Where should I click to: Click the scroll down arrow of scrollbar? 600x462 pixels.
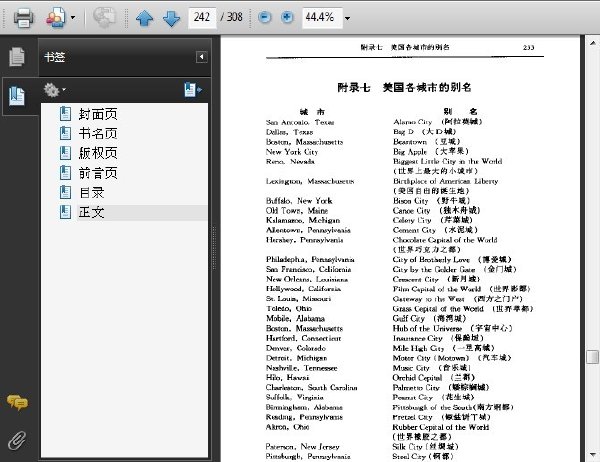pos(592,455)
